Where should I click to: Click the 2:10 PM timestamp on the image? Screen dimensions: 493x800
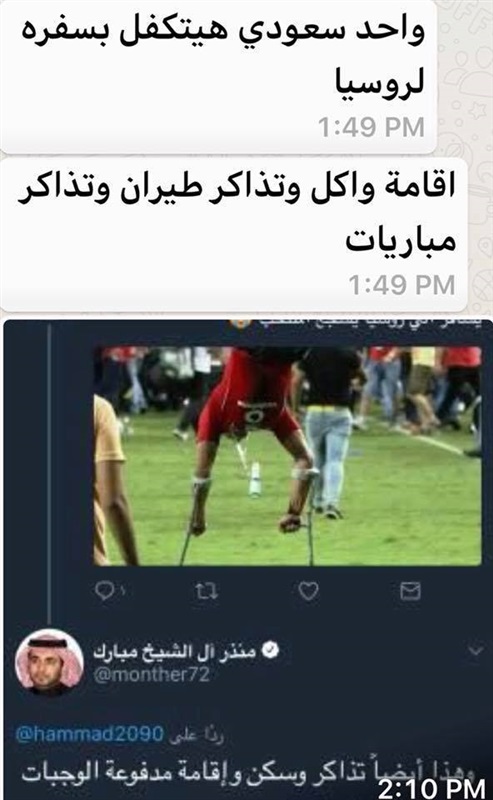tap(432, 789)
